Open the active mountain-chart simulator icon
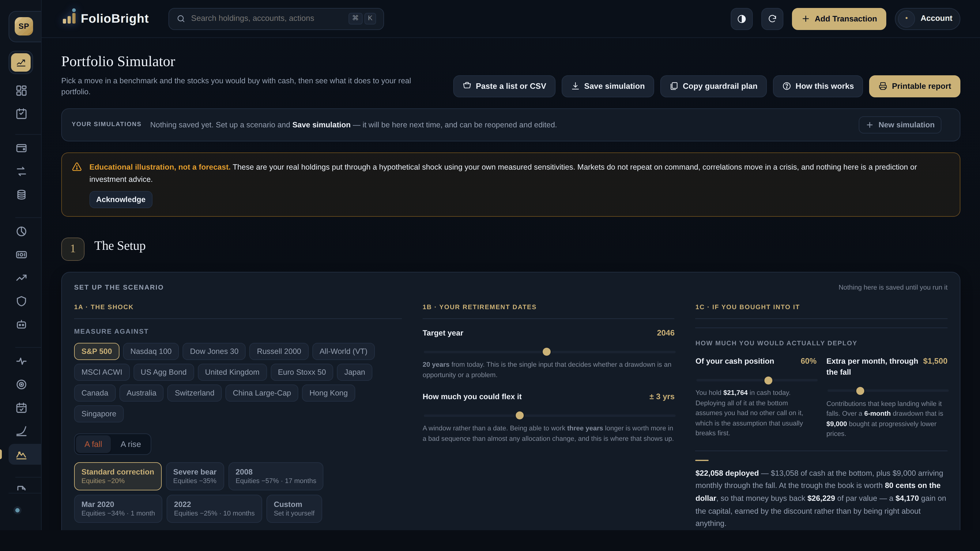The width and height of the screenshot is (980, 551). pyautogui.click(x=21, y=455)
